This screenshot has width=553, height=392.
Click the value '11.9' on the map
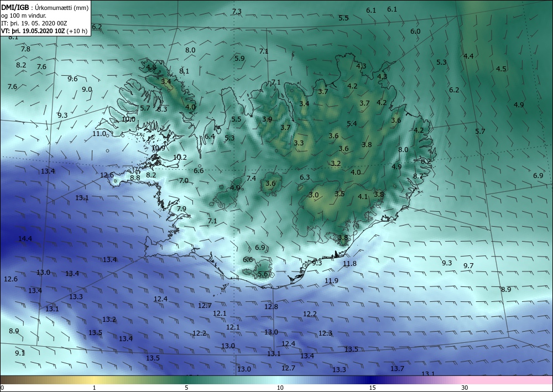tap(331, 281)
